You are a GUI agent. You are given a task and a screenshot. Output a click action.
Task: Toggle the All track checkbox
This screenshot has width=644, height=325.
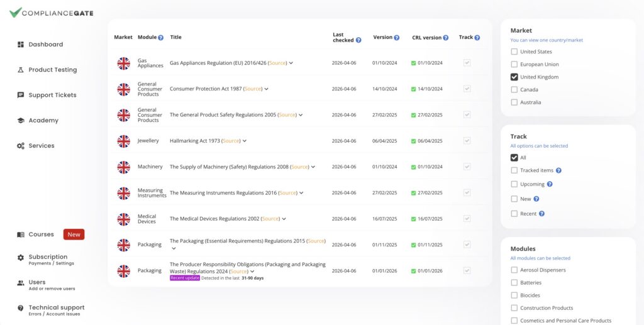click(x=514, y=158)
